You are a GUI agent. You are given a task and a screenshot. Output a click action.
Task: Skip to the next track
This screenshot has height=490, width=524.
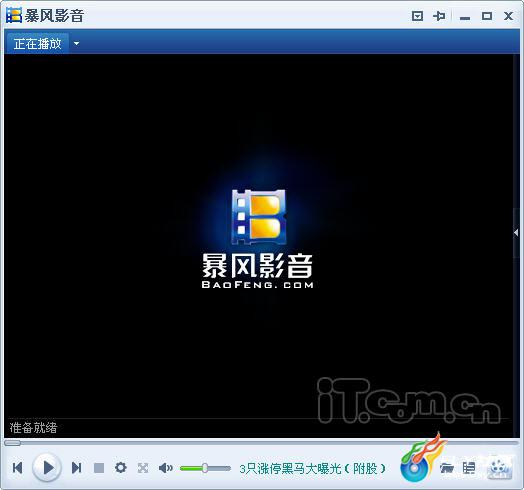(x=77, y=468)
